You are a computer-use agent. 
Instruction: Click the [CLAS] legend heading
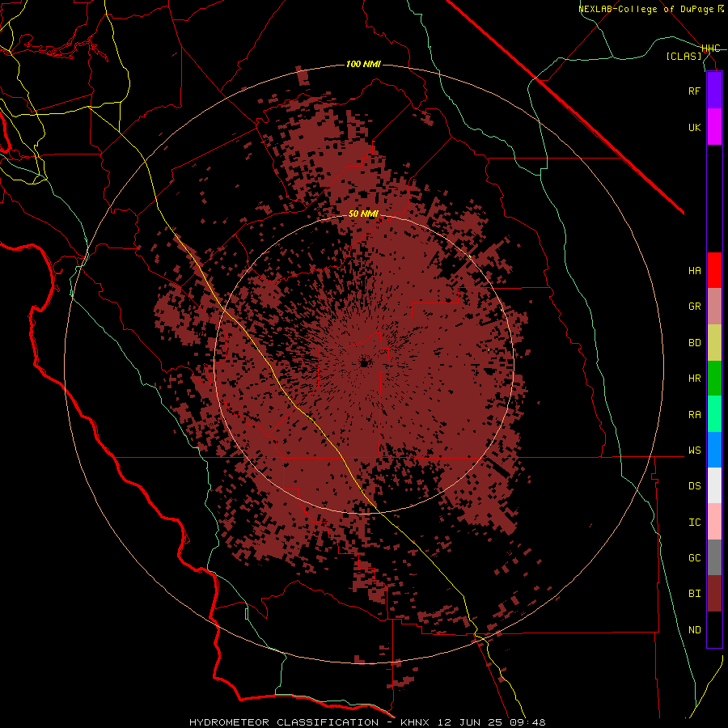(684, 56)
